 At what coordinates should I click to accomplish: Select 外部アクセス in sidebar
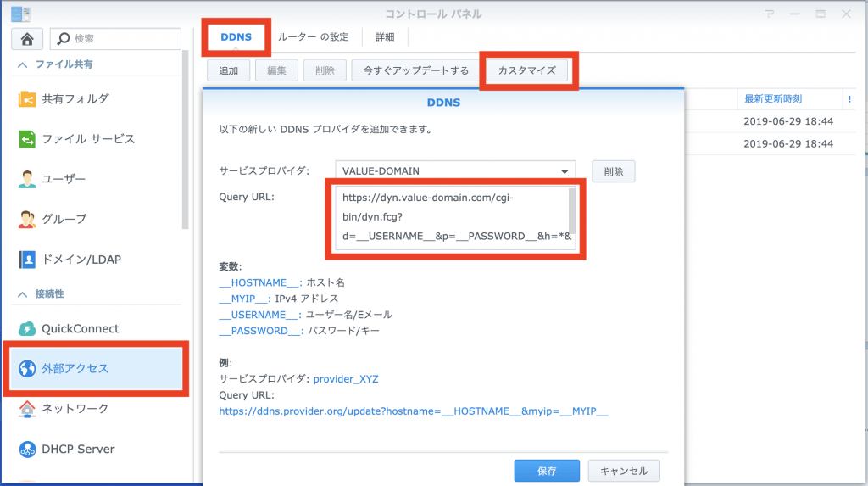[x=95, y=368]
